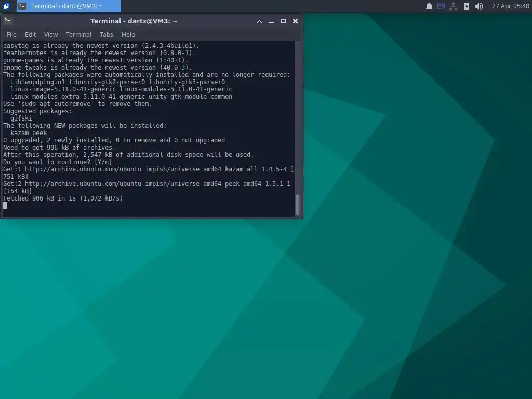Maximize the terminal window
The image size is (532, 399).
coord(283,21)
